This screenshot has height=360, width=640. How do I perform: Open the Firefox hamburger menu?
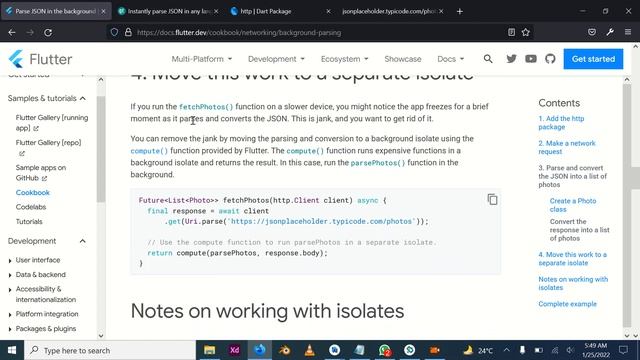628,32
